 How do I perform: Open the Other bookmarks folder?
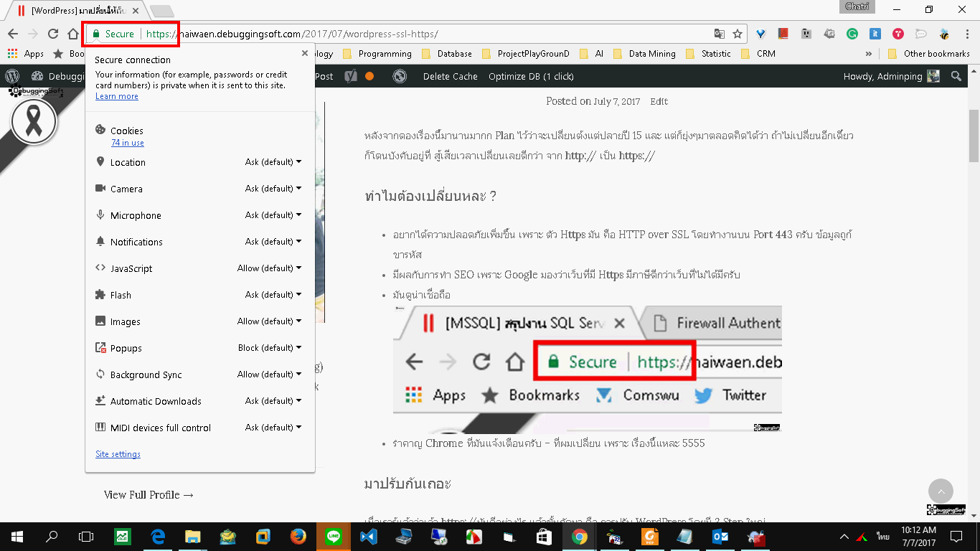(x=928, y=54)
